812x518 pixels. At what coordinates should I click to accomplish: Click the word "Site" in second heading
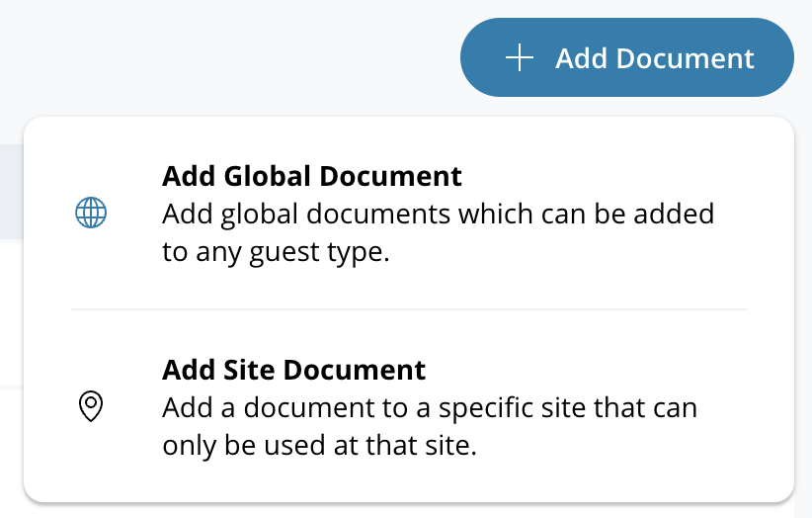coord(251,370)
